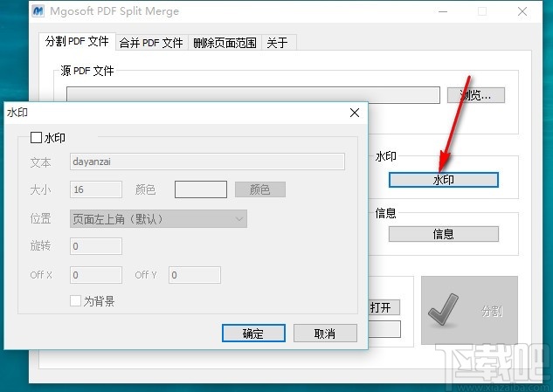This screenshot has height=392, width=553.
Task: Click the 大小 field showing 16
Action: click(96, 189)
